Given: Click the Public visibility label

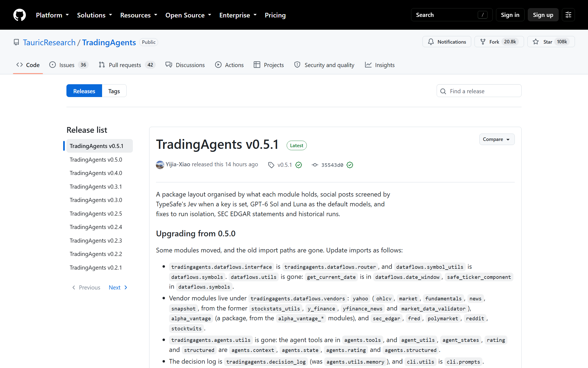Looking at the screenshot, I should (149, 42).
